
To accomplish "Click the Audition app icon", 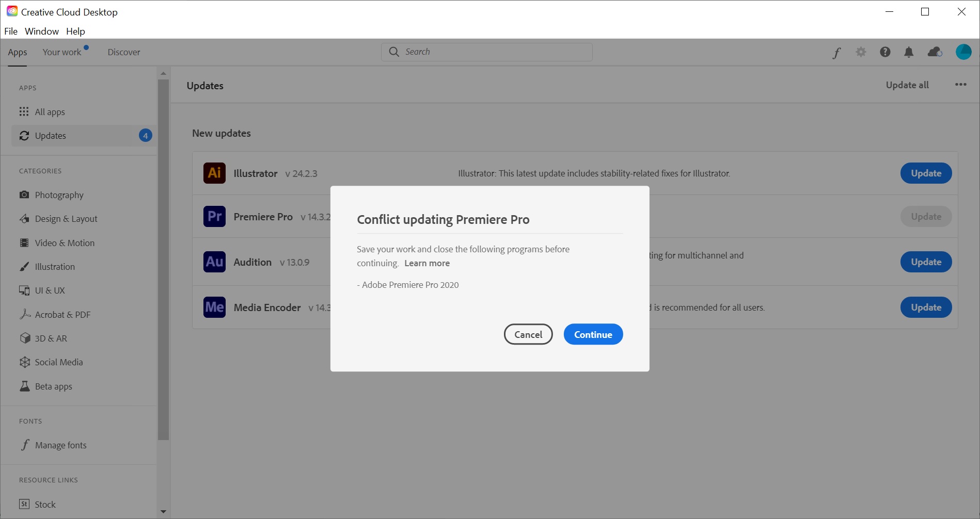I will (x=214, y=262).
